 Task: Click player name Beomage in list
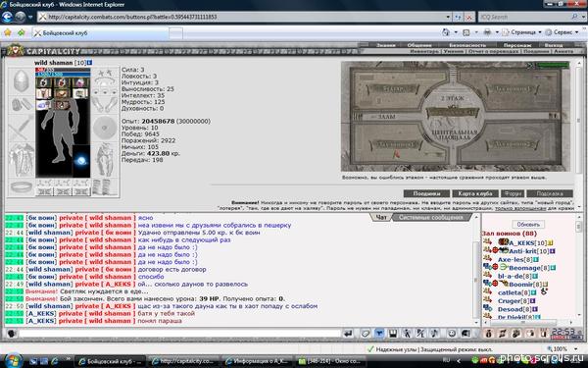pos(525,268)
